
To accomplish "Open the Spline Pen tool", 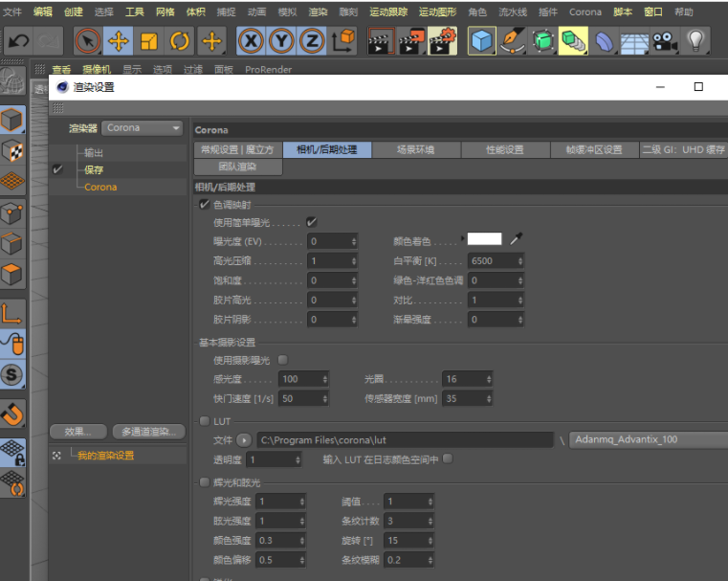I will 512,41.
